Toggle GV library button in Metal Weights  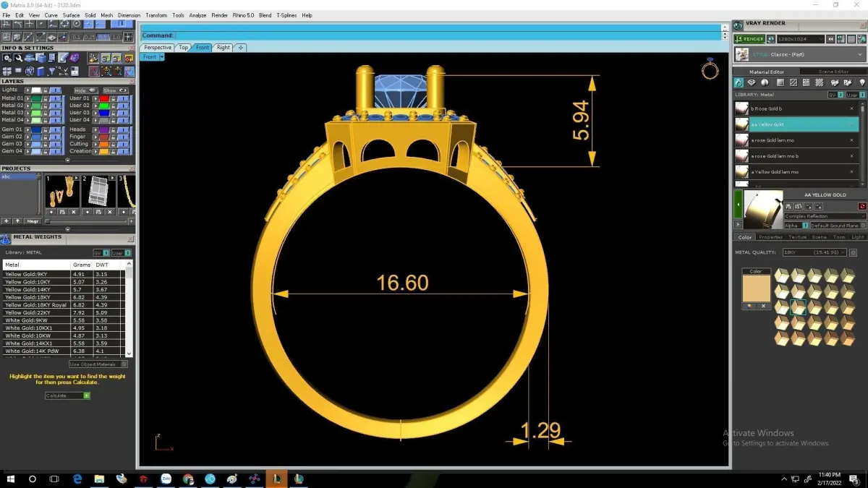tap(101, 252)
